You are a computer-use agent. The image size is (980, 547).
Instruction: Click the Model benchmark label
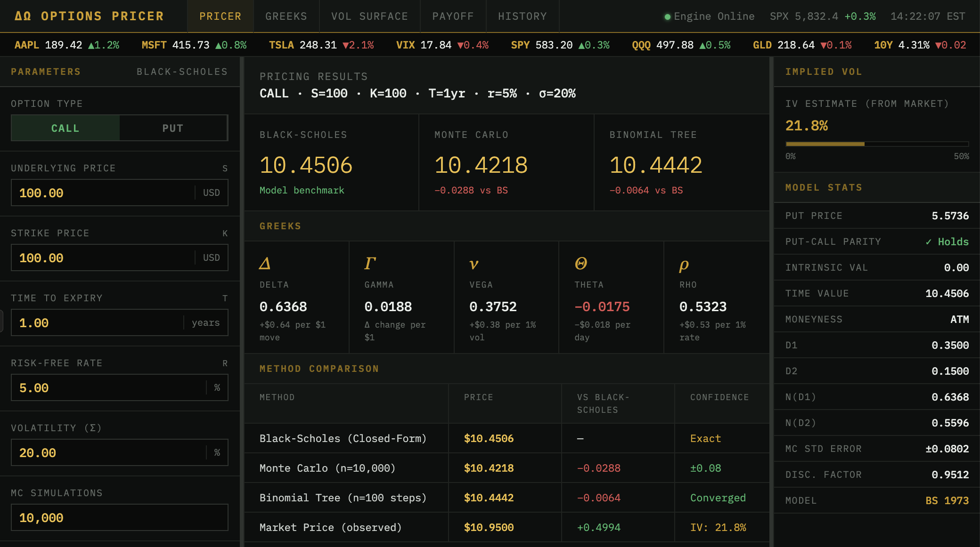pyautogui.click(x=302, y=190)
